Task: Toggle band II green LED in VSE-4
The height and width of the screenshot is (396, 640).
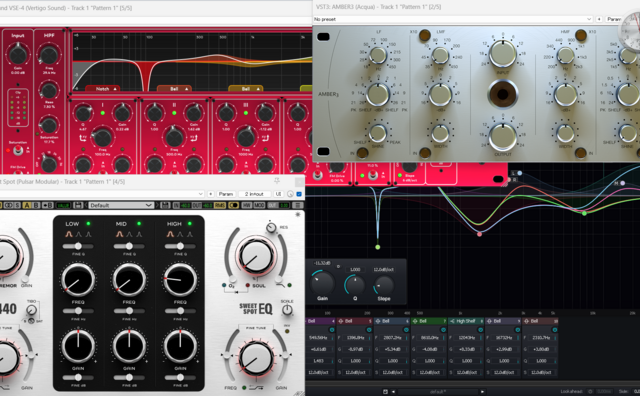Action: pos(174,113)
